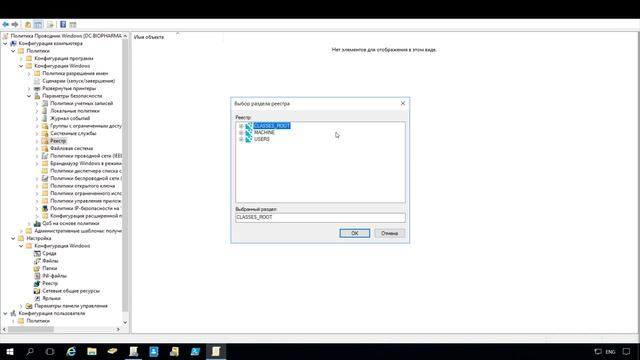Open taskbar Search magnifier

(x=30, y=351)
